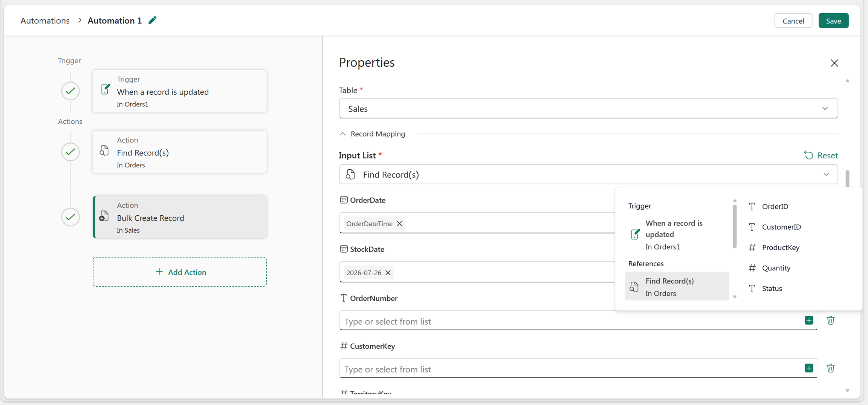Click Cancel button
This screenshot has width=868, height=405.
(793, 21)
